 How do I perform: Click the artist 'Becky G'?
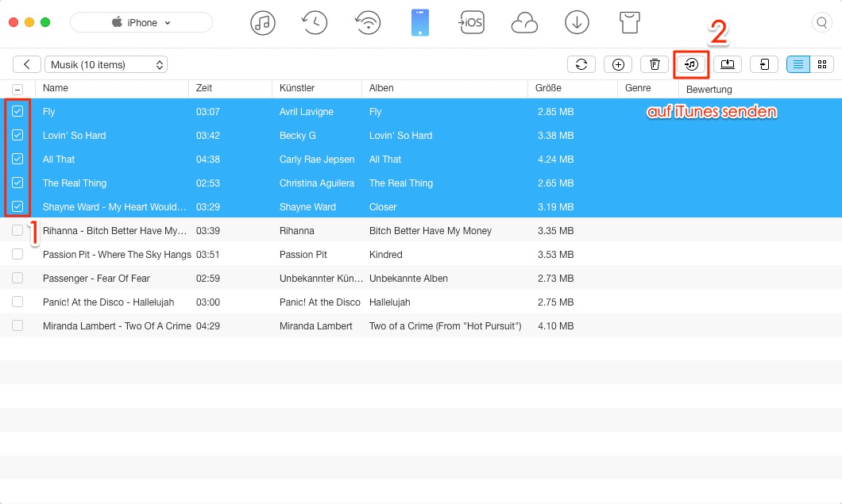click(298, 135)
